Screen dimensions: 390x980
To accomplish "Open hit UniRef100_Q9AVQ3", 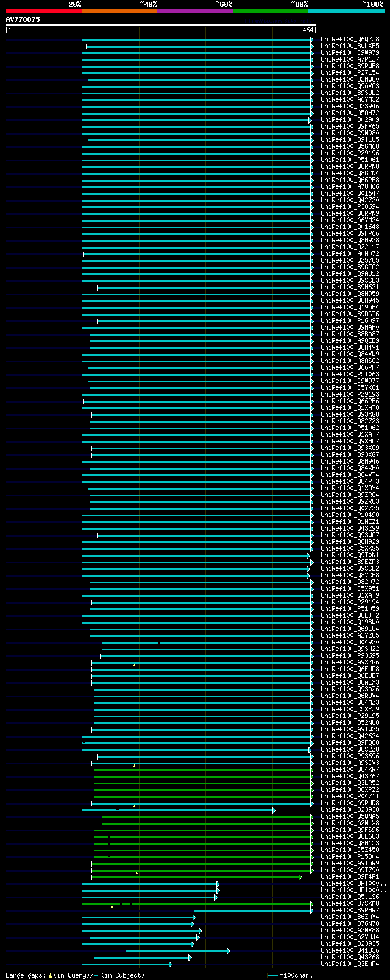I will (x=350, y=86).
